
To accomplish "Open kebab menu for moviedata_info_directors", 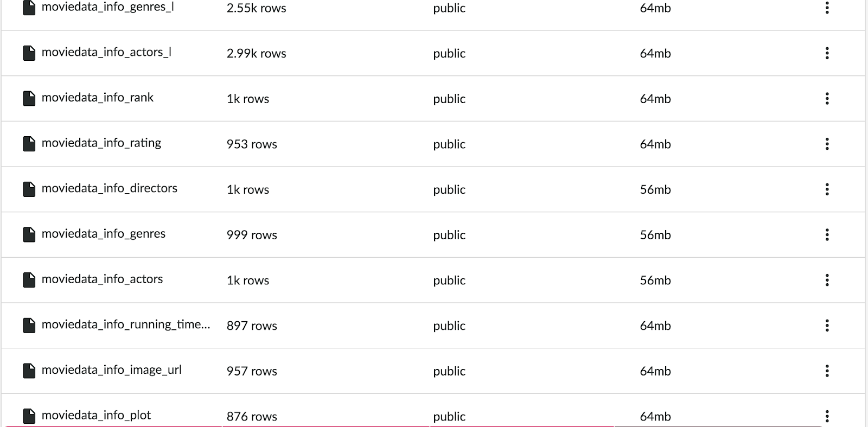I will pos(827,189).
